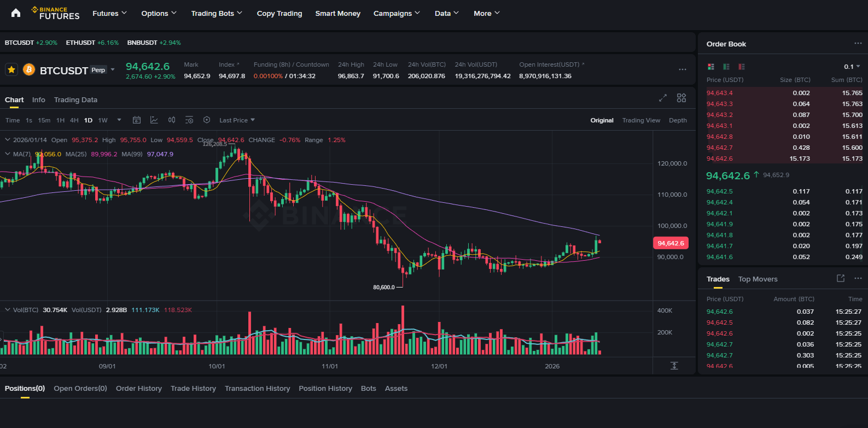The image size is (868, 428).
Task: Switch to the Trading Data tab
Action: point(75,99)
